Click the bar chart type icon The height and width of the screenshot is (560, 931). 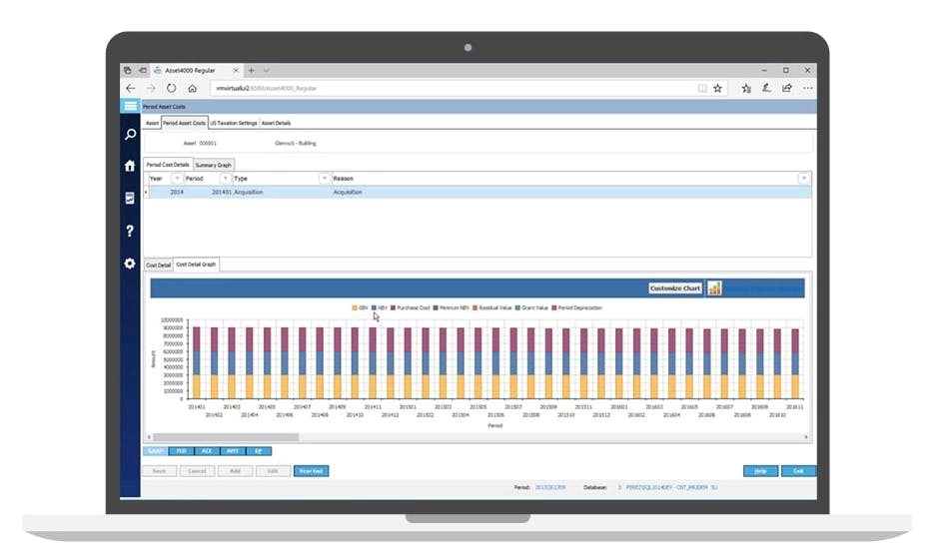pos(714,288)
